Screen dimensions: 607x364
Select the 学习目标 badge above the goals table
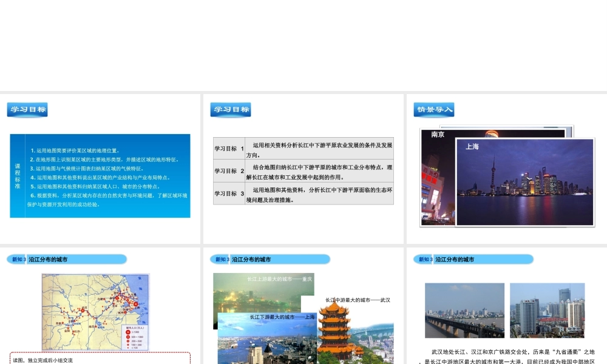(x=231, y=109)
